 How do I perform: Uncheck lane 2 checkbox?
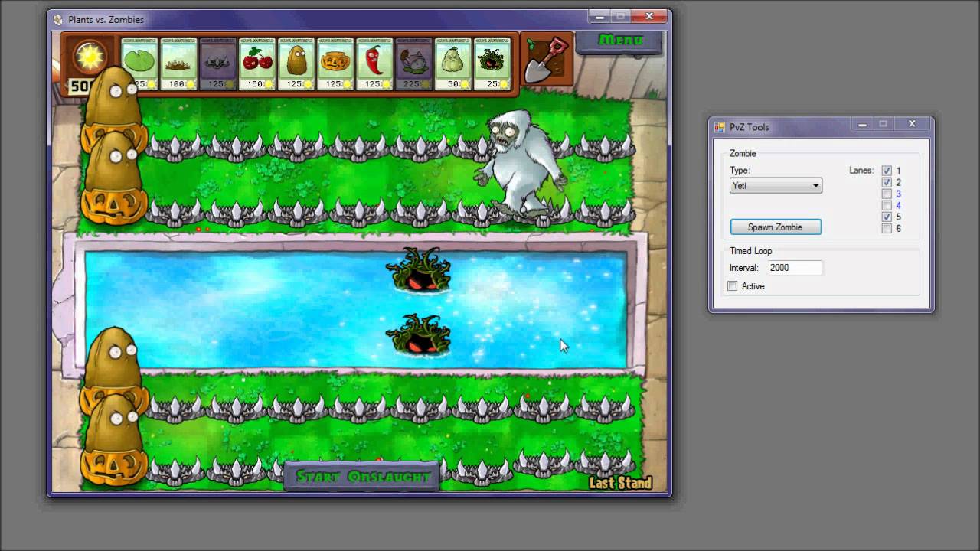click(x=887, y=182)
